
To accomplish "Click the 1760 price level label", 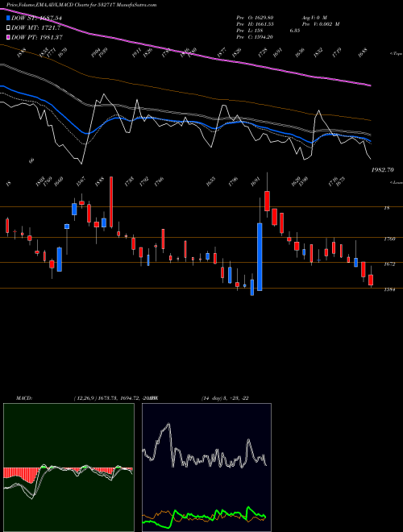I will [x=389, y=239].
